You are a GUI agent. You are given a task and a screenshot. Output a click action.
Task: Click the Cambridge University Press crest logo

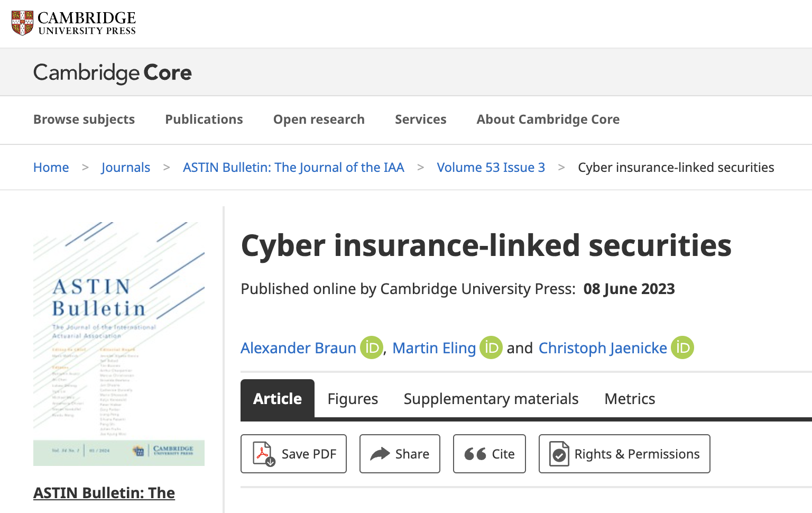pos(23,23)
